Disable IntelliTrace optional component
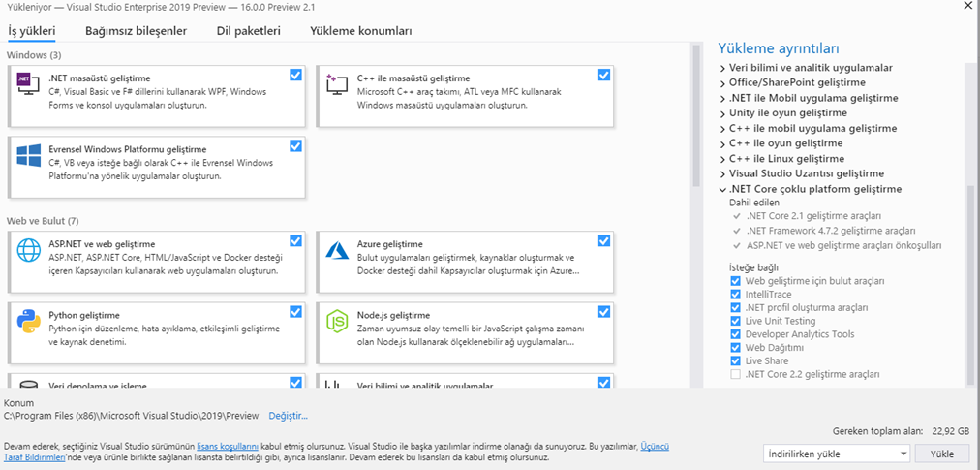Screen dimensions: 980x470 click(x=736, y=295)
